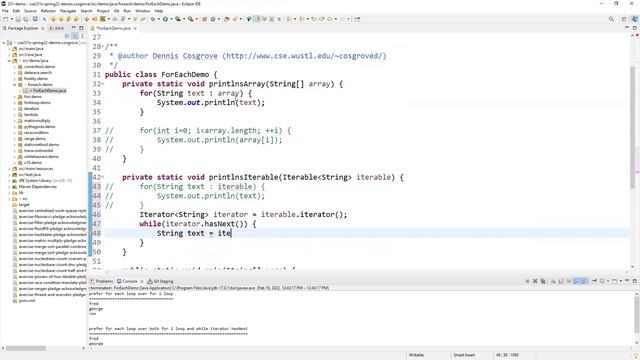The image size is (640, 360).
Task: Click the New file toolbar icon
Action: click(x=5, y=19)
